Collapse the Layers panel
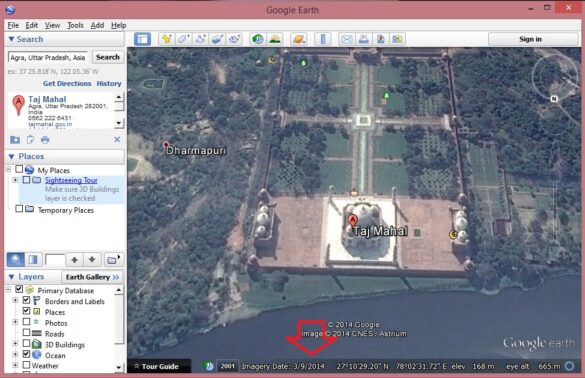Screen dimensions: 585x378 coord(11,277)
